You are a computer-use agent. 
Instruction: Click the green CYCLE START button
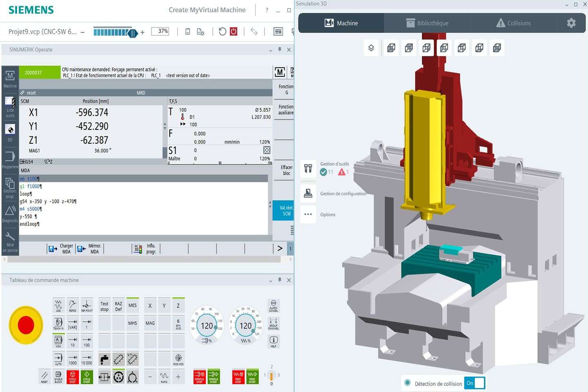[87, 376]
